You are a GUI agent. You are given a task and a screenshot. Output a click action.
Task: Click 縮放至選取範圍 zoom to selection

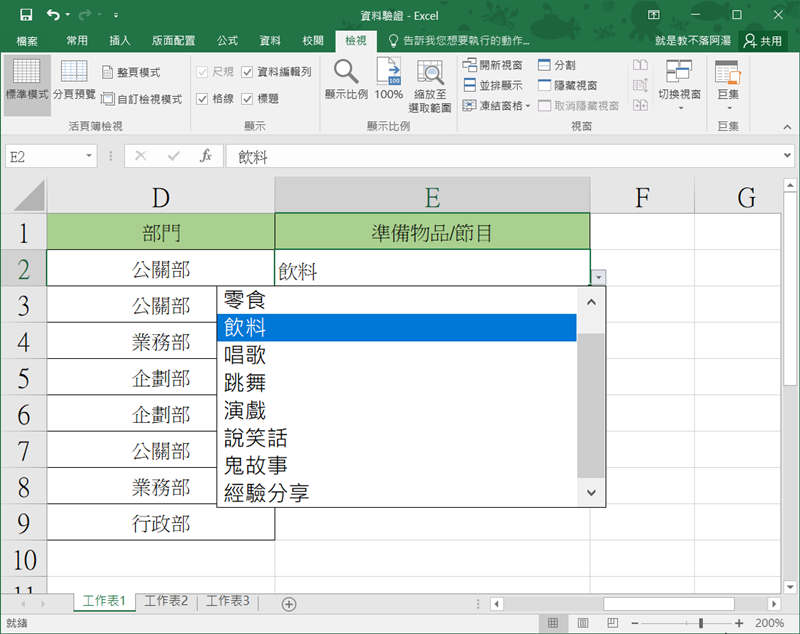coord(430,85)
